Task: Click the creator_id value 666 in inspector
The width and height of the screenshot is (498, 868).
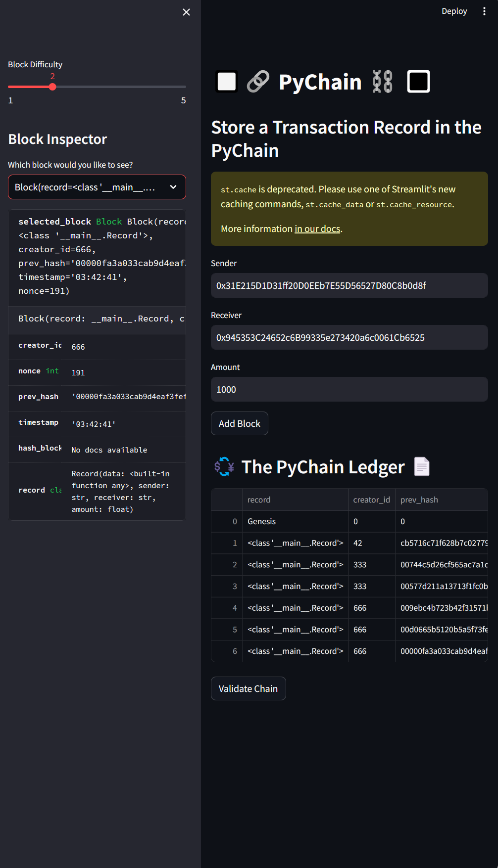Action: 78,347
